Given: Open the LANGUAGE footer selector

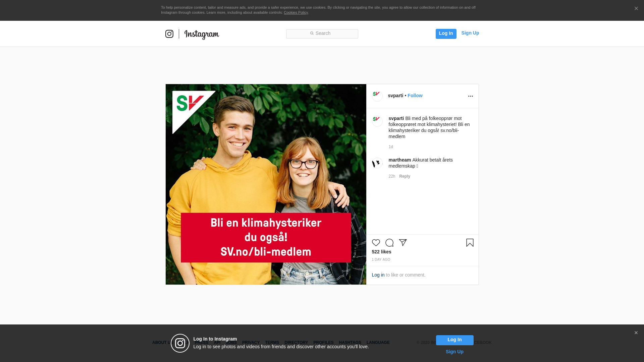Looking at the screenshot, I should (x=378, y=343).
